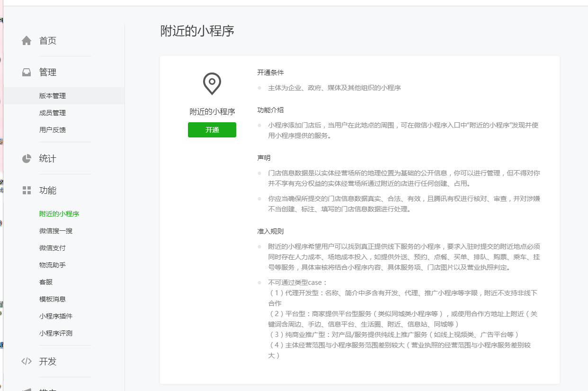Image resolution: width=588 pixels, height=391 pixels.
Task: Click the line starting （3）纯商业推广型
Action: tap(395, 335)
